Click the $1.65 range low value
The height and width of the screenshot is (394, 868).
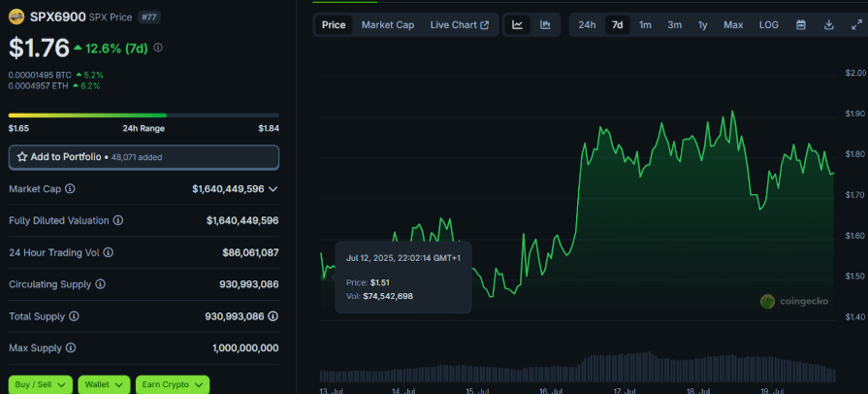coord(18,128)
